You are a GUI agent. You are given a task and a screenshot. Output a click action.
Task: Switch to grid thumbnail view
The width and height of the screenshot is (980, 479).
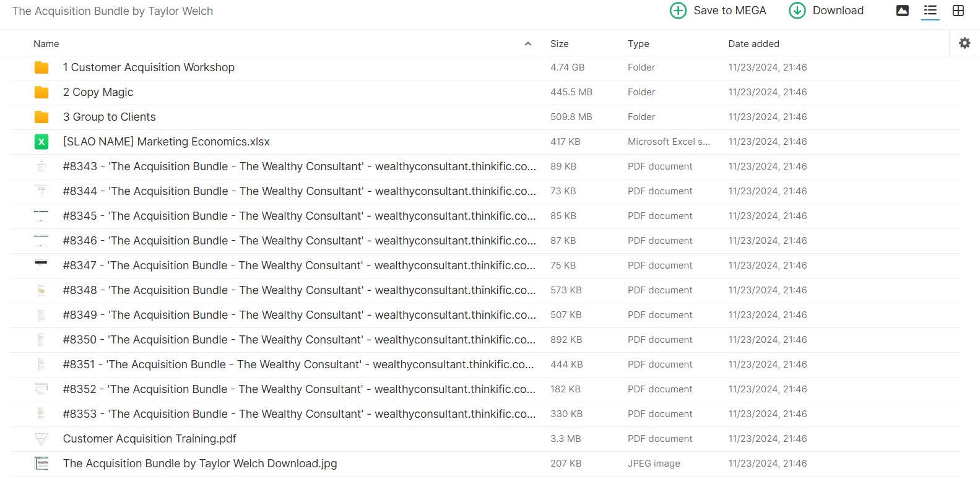[958, 11]
